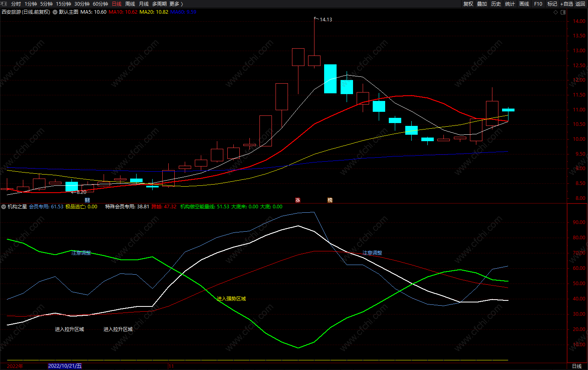Click the 进入强势区域 yellow annotation
Viewport: 588px width, 370px height.
(231, 298)
